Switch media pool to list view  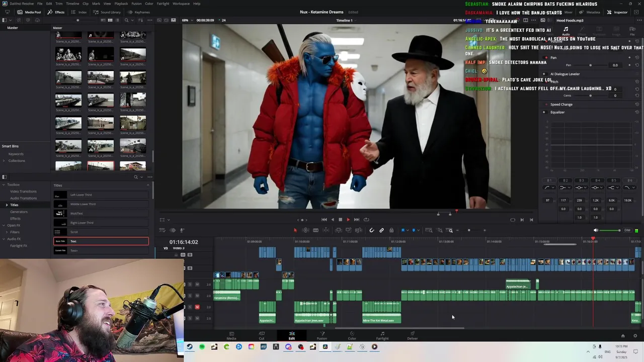pos(117,20)
